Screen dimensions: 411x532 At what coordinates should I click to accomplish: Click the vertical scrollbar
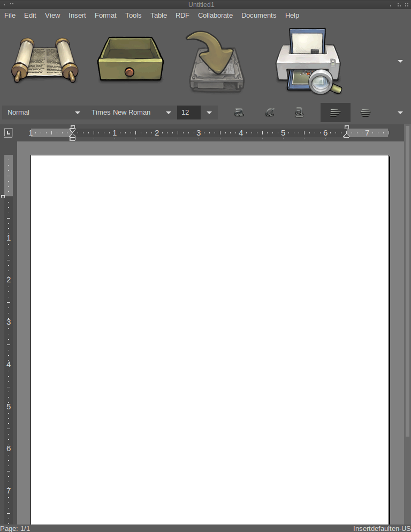tap(407, 282)
